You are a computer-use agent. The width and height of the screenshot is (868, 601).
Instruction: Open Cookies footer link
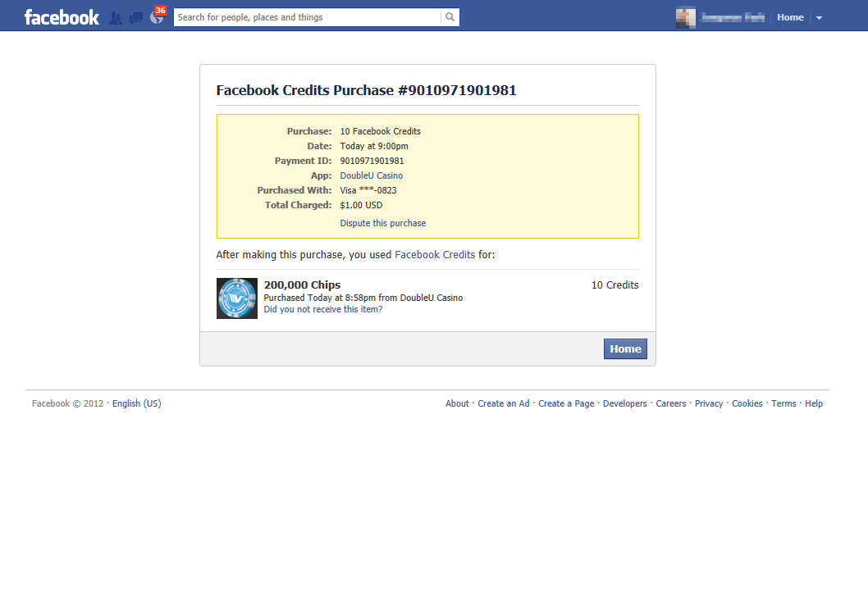click(x=747, y=403)
